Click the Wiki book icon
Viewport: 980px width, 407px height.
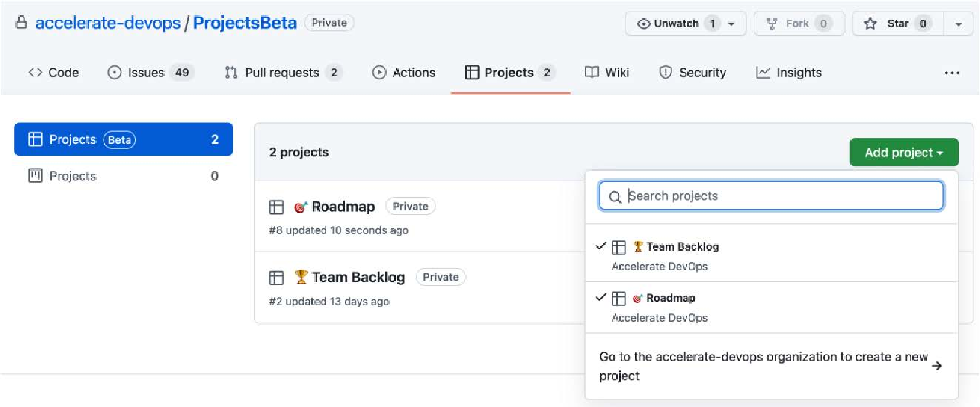[x=592, y=72]
